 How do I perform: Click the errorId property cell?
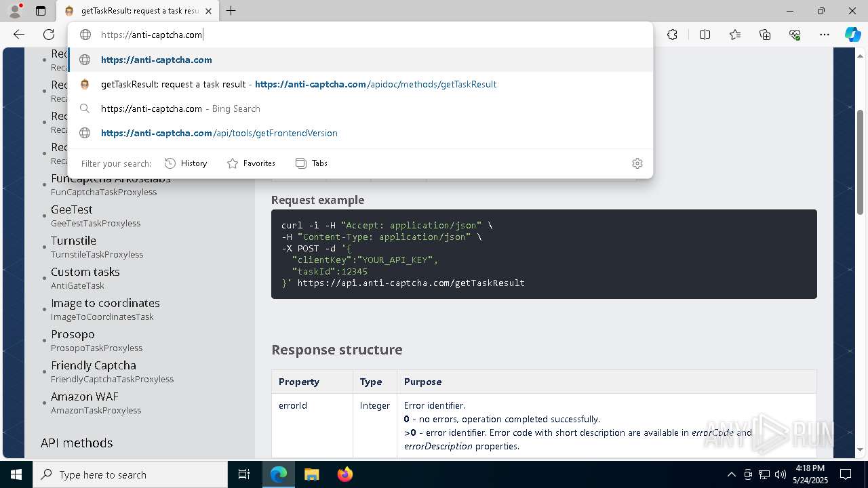[312, 426]
